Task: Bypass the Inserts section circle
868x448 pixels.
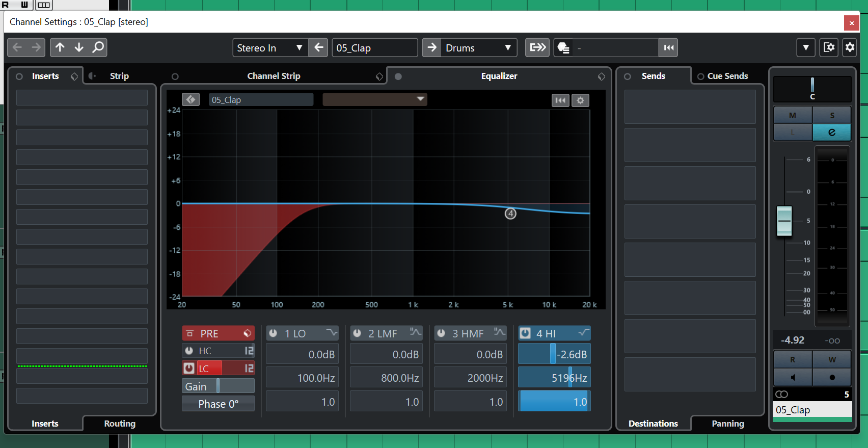Action: pos(19,76)
